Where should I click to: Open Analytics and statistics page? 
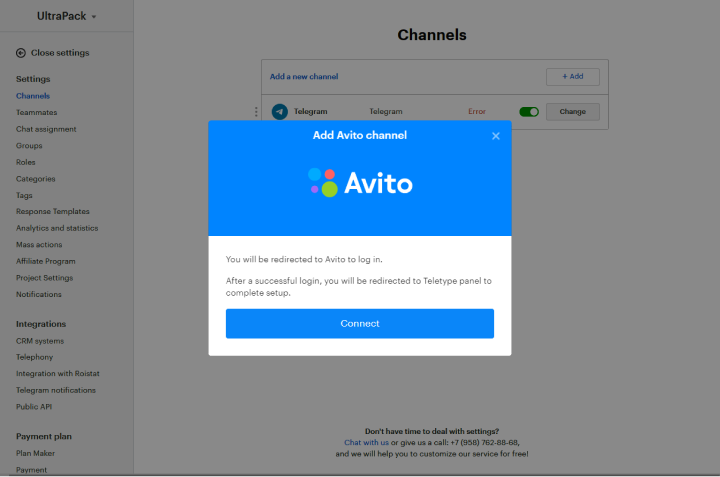[x=57, y=228]
